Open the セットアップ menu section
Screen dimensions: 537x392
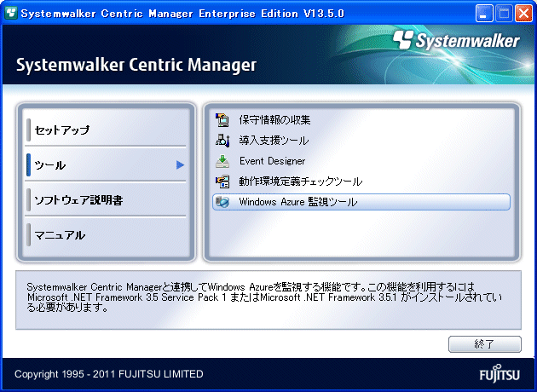tap(107, 130)
